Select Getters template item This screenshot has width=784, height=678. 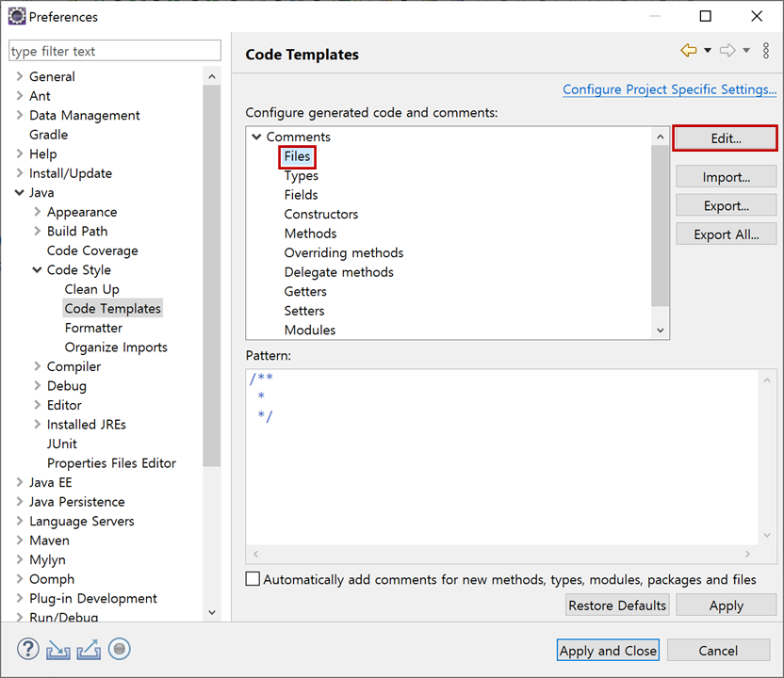click(305, 291)
